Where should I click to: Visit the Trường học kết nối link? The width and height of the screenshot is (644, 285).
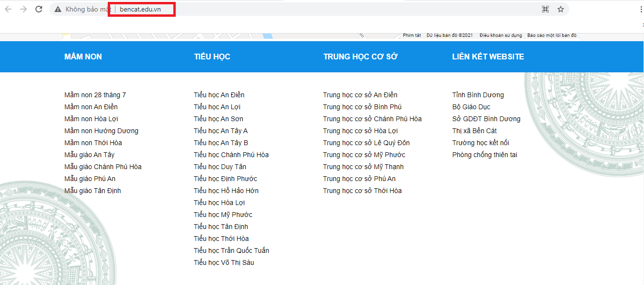pos(481,143)
